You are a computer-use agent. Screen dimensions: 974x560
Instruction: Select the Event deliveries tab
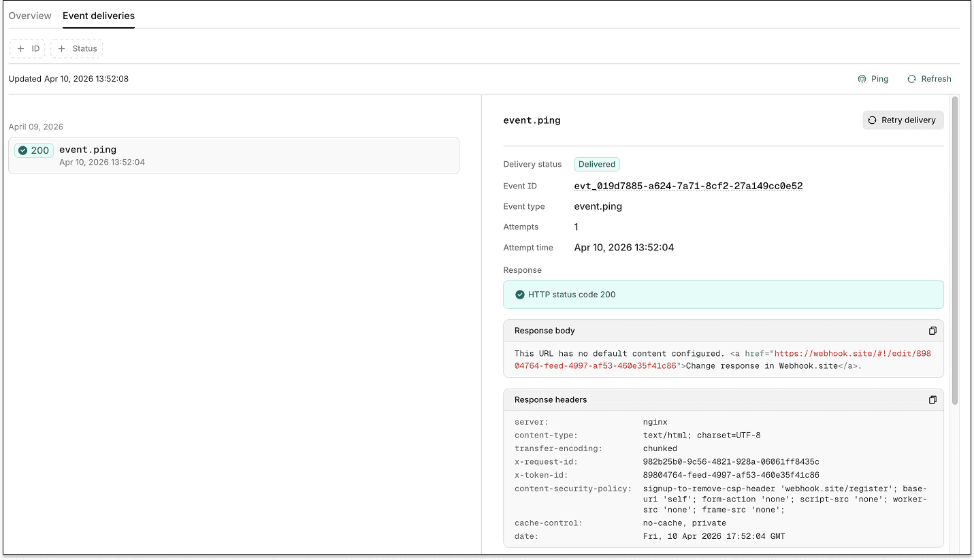(x=99, y=16)
